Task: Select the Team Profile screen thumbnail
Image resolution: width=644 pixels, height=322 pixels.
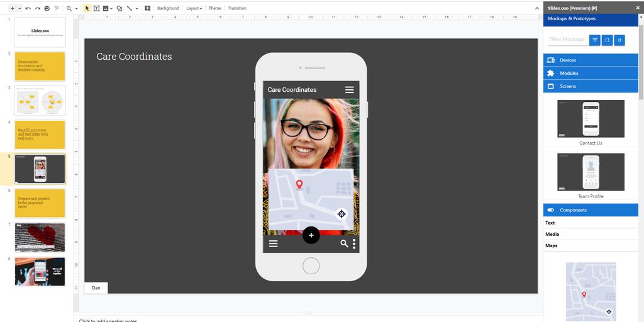Action: tap(591, 171)
